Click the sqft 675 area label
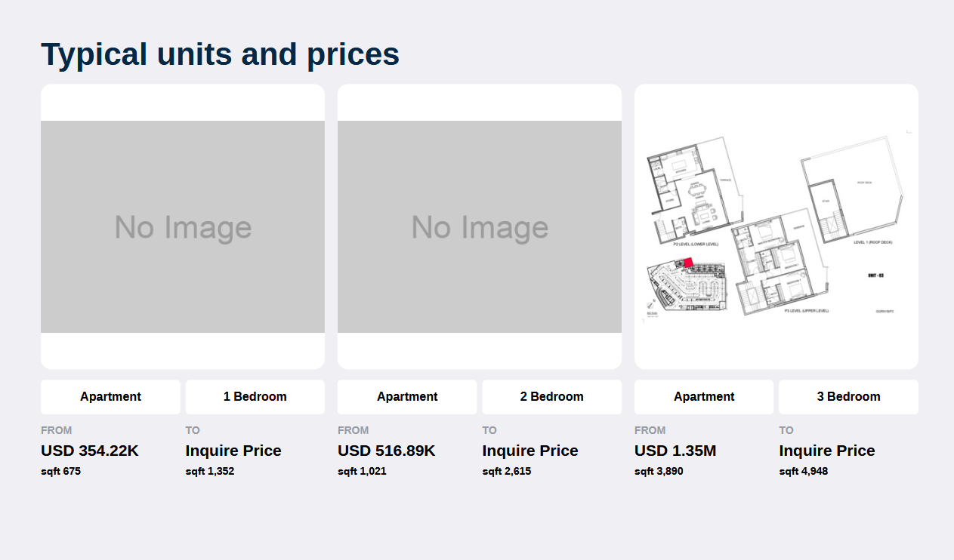The height and width of the screenshot is (560, 954). (x=60, y=472)
